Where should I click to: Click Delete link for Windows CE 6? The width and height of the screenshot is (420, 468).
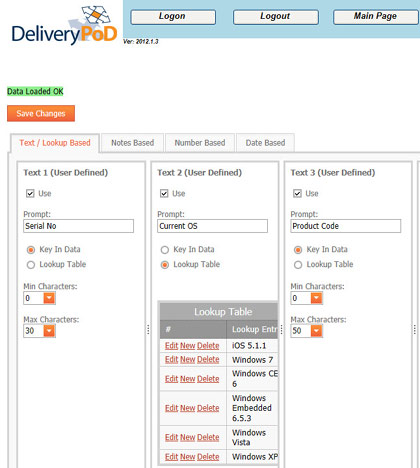[x=208, y=379]
